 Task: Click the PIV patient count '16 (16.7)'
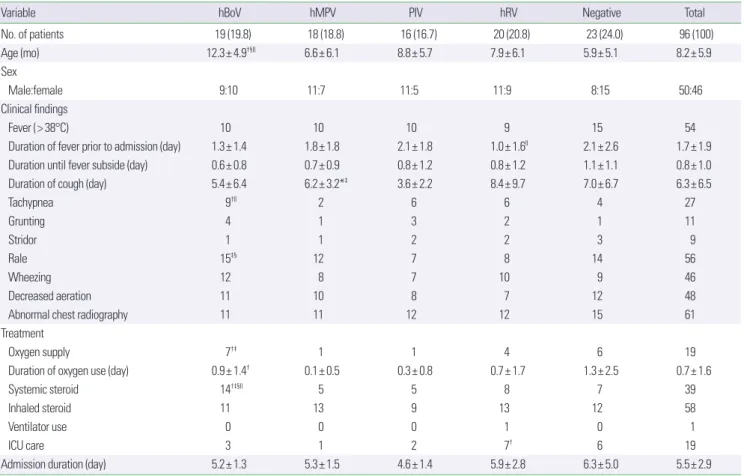coord(419,34)
